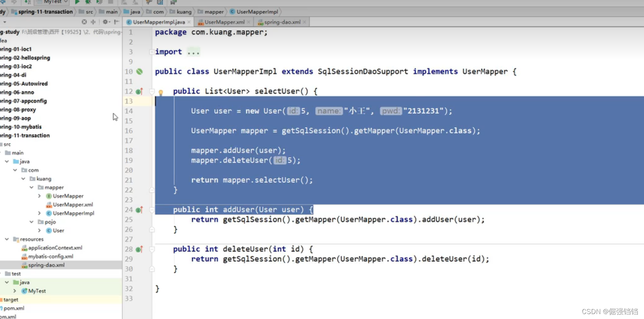Close the UserMapper.xml tab
The height and width of the screenshot is (319, 644).
(249, 22)
